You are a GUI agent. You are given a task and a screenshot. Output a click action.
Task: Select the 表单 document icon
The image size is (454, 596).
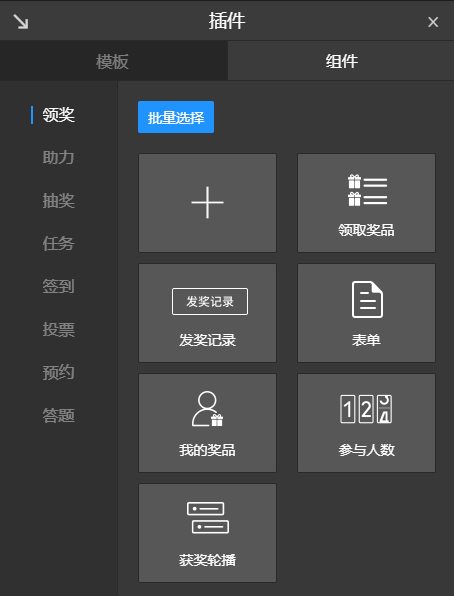coord(367,300)
